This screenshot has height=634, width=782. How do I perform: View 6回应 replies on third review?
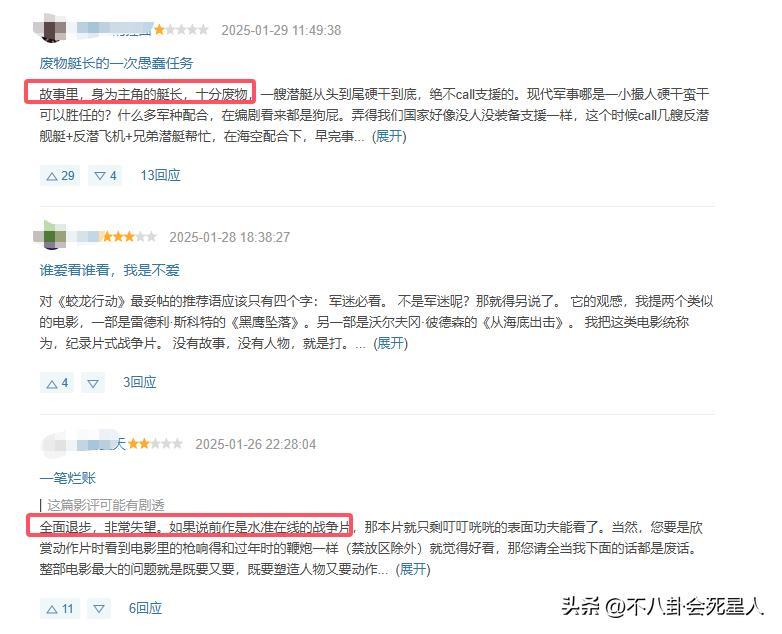tap(146, 609)
